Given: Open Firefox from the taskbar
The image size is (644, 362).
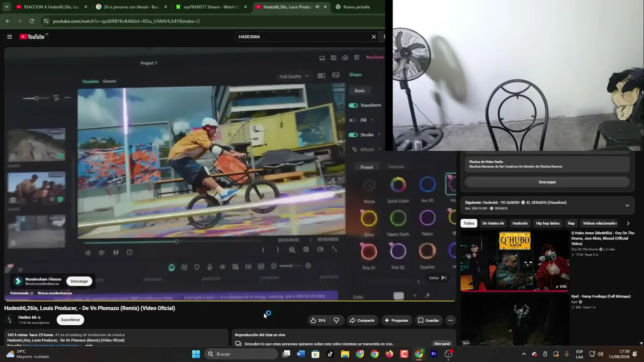Looking at the screenshot, I should [389, 354].
